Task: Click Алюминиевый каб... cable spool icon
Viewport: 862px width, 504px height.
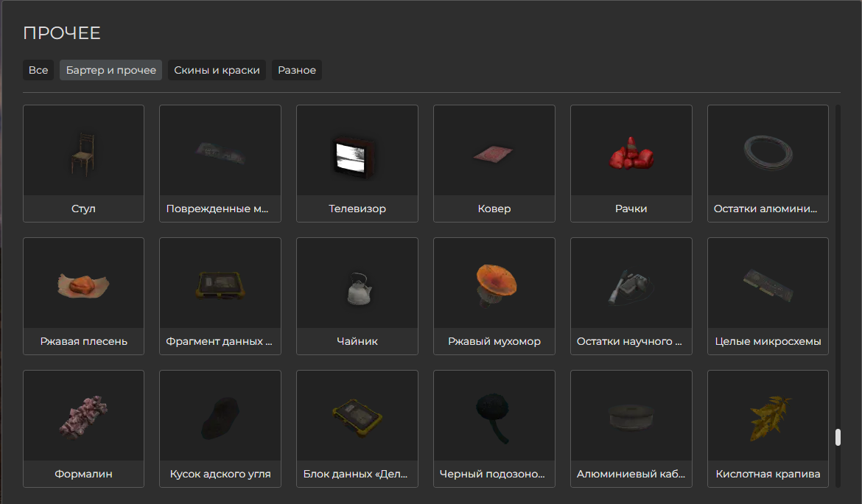Action: [x=631, y=418]
